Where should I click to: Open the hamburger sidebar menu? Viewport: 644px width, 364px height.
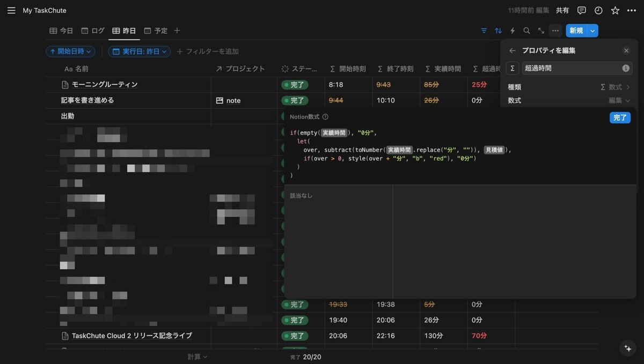point(11,10)
